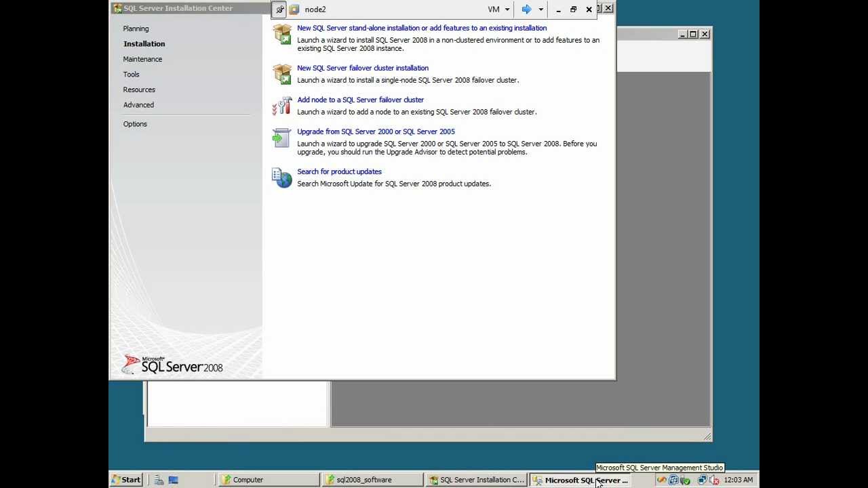Click the SQL Server Installation Center title bar
The height and width of the screenshot is (488, 868).
pyautogui.click(x=191, y=8)
